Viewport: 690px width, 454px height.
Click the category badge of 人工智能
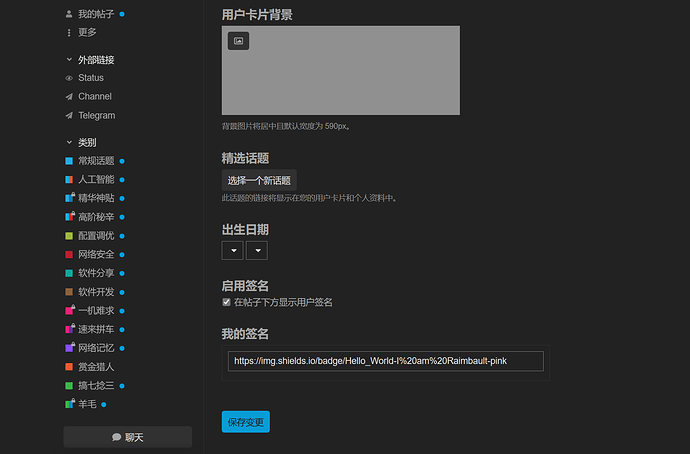click(x=69, y=179)
